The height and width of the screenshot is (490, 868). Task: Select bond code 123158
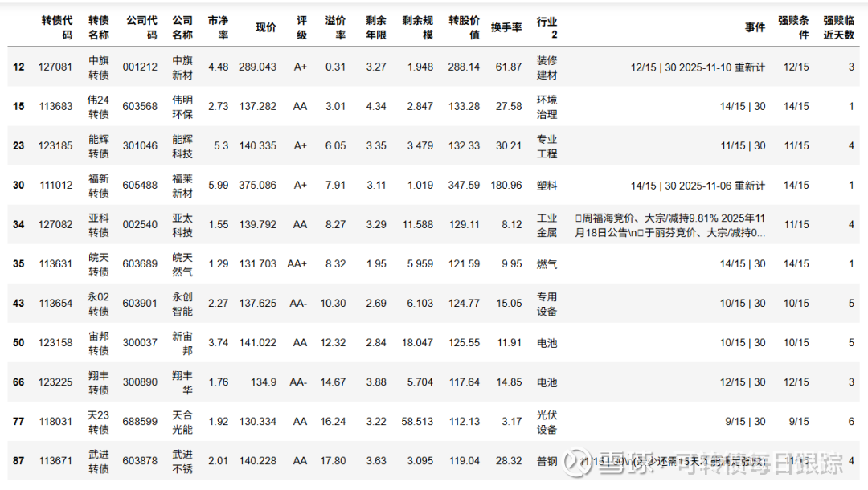click(x=55, y=343)
